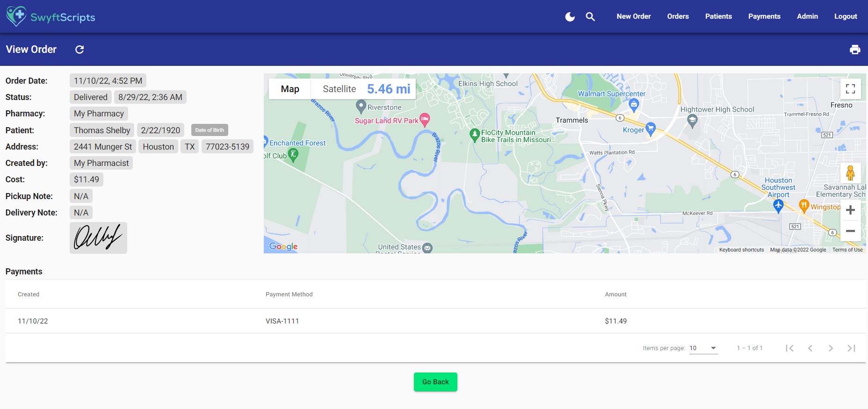Click the Wingstop restaurant marker
Viewport: 868px width, 409px height.
click(804, 206)
